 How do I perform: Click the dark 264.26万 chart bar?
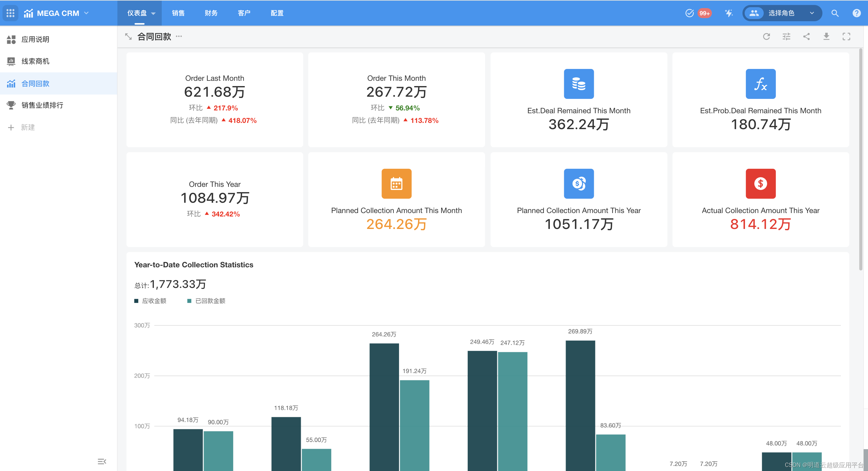(384, 407)
